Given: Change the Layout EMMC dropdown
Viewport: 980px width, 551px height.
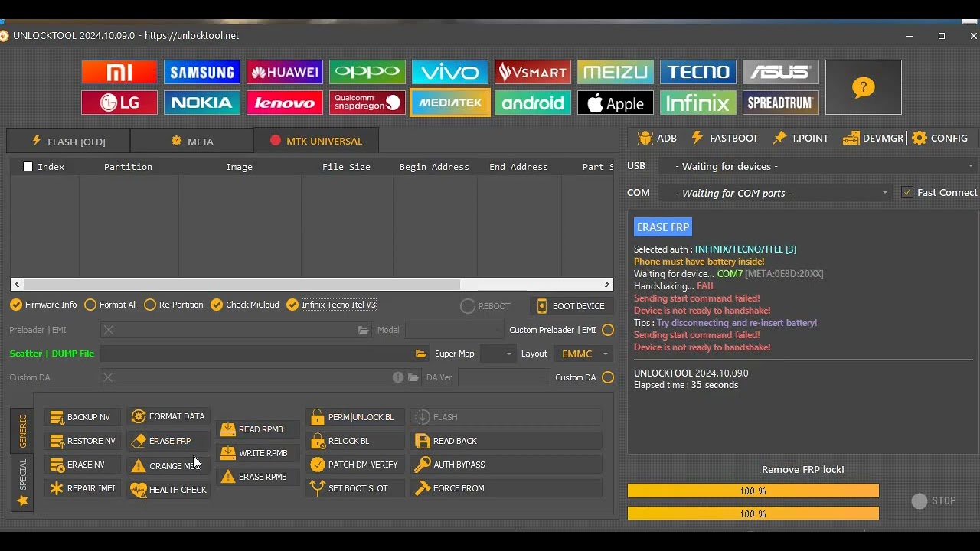Looking at the screenshot, I should (x=583, y=354).
